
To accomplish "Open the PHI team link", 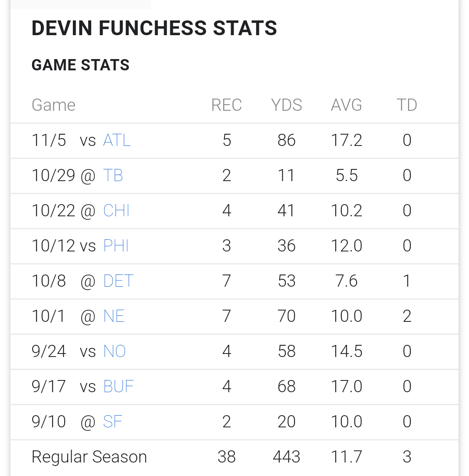I will [x=116, y=245].
